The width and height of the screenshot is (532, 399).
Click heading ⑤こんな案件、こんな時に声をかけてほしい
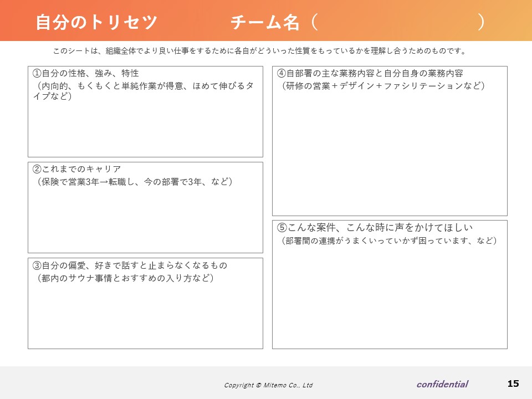(x=375, y=227)
